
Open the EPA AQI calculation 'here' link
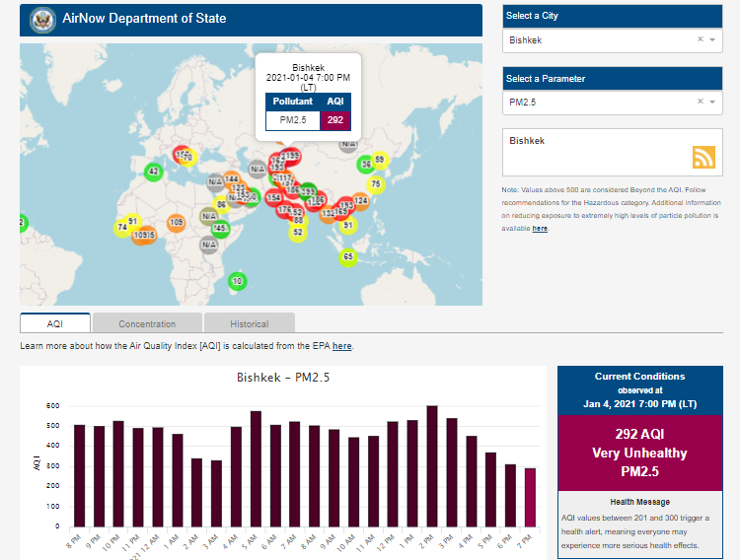click(x=341, y=346)
